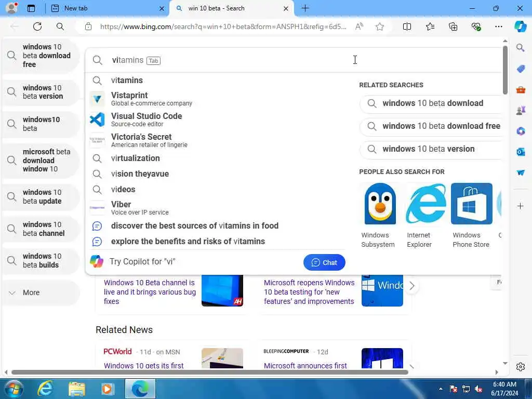
Task: Open a new tab with plus button
Action: pos(305,8)
